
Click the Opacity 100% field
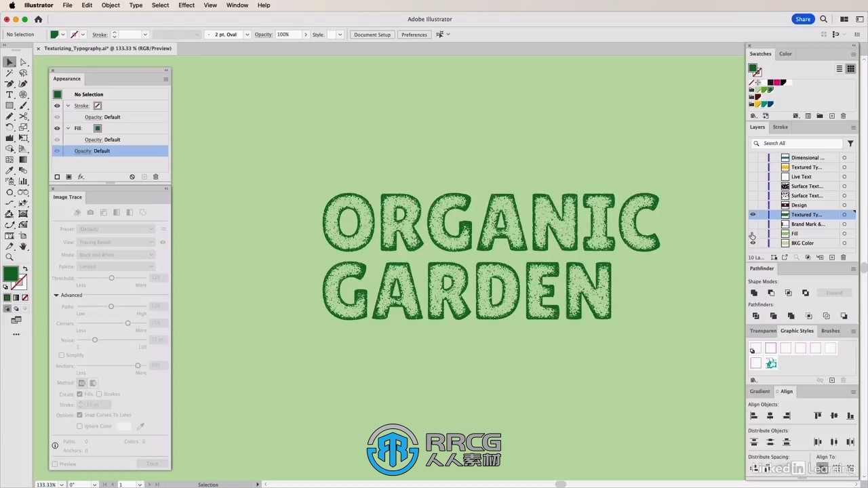[x=288, y=35]
